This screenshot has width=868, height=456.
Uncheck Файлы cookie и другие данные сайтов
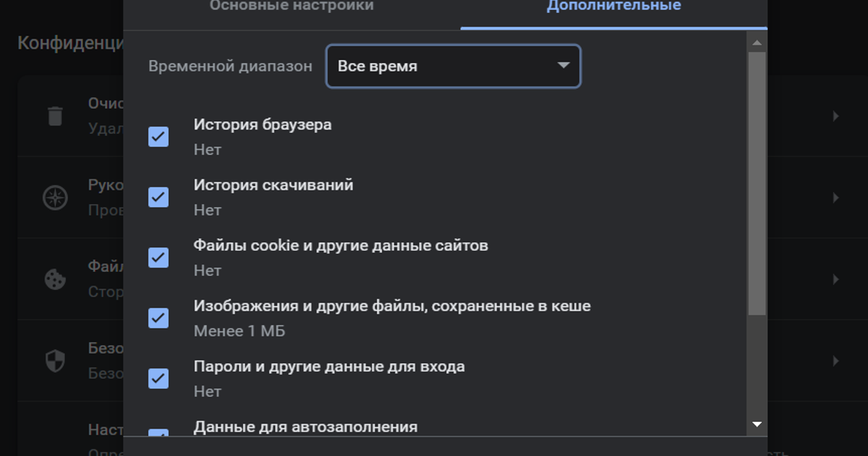(x=158, y=258)
